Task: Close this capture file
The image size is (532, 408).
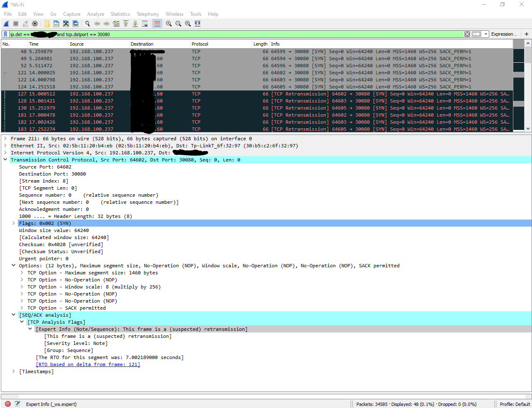Action: (66, 24)
